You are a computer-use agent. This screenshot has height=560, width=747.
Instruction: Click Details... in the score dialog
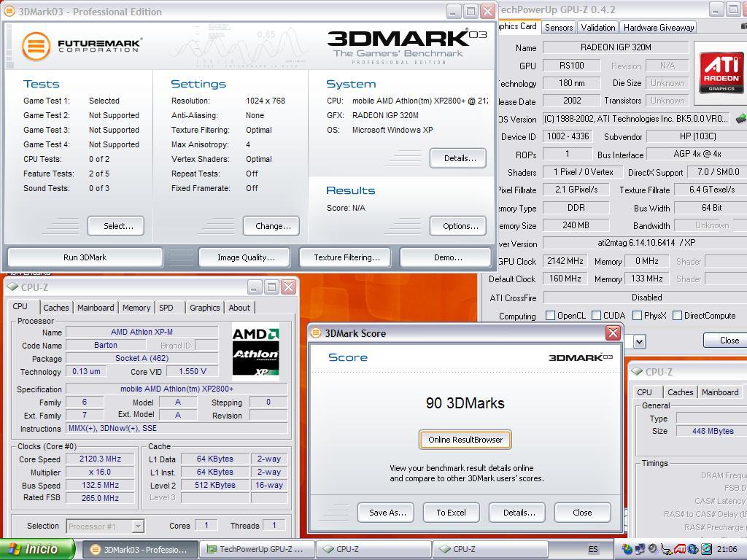click(517, 513)
